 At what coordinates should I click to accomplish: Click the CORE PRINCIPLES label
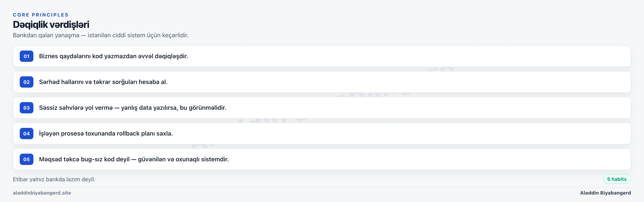pyautogui.click(x=41, y=15)
